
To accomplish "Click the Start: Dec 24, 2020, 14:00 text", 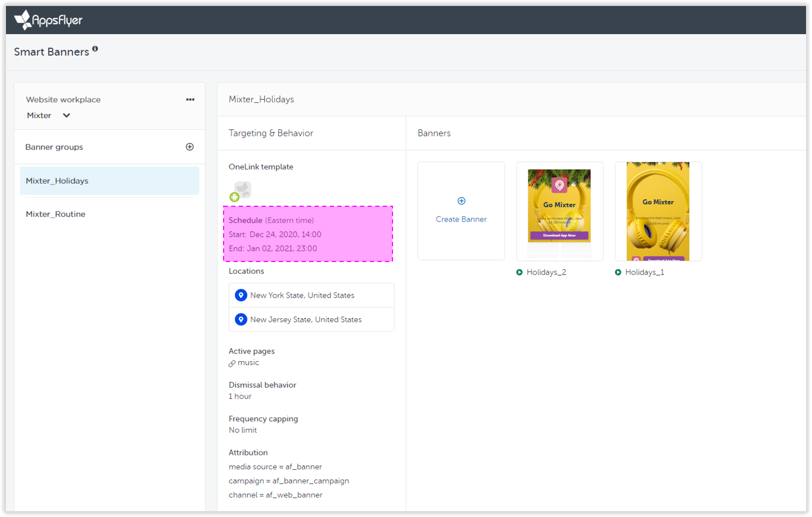I will click(x=275, y=234).
